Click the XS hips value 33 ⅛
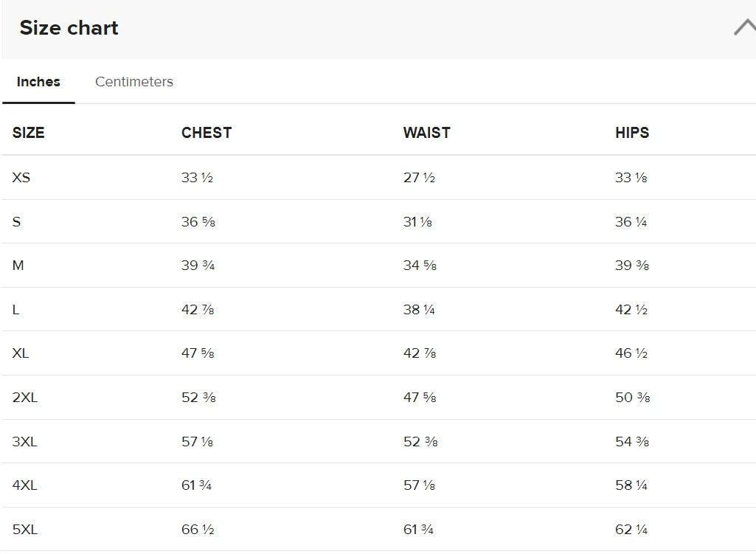The image size is (756, 554). 631,178
